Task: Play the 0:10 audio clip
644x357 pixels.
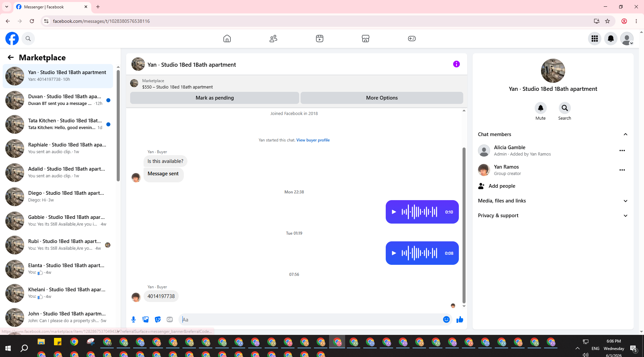Action: coord(394,212)
